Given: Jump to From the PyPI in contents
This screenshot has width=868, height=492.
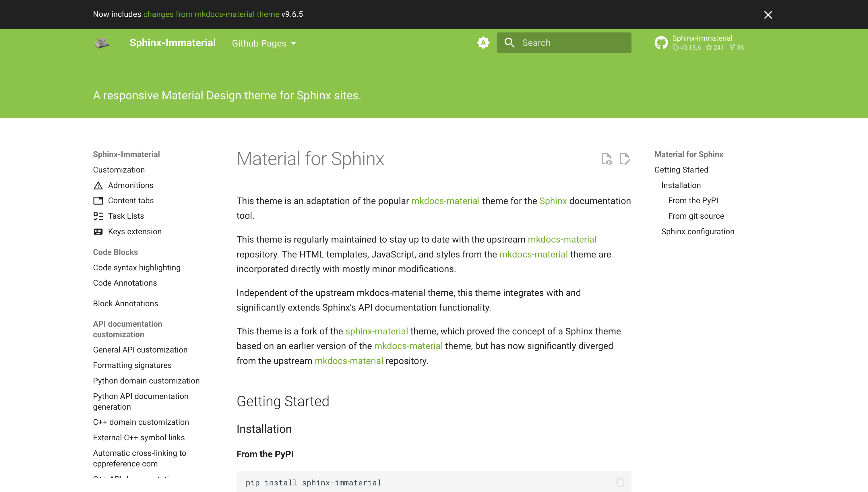Looking at the screenshot, I should pyautogui.click(x=693, y=200).
